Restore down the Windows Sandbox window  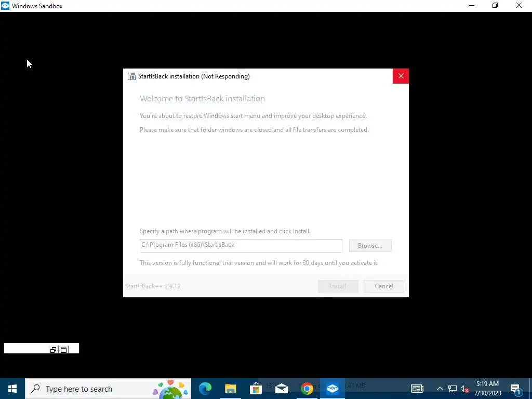(x=495, y=5)
